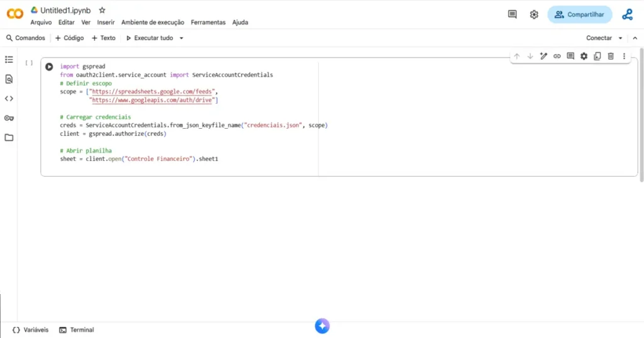
Task: Click the "import gspread" code line
Action: click(x=82, y=67)
